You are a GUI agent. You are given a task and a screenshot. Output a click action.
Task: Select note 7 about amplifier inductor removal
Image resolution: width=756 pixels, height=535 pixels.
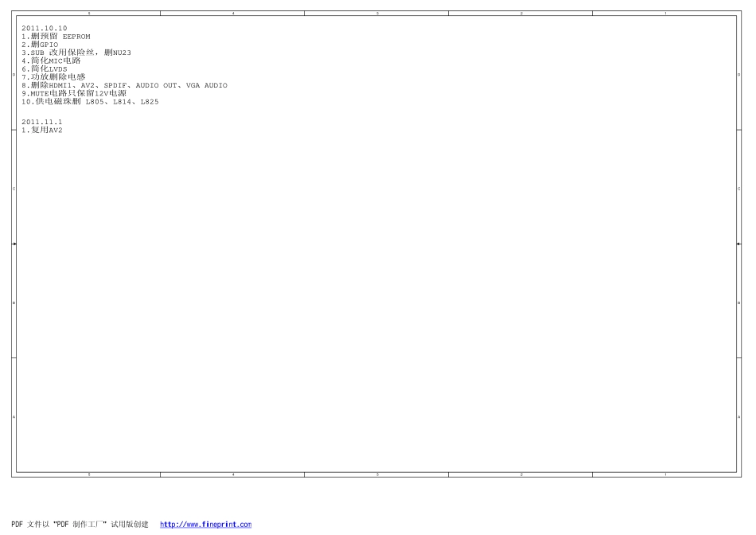click(x=53, y=77)
